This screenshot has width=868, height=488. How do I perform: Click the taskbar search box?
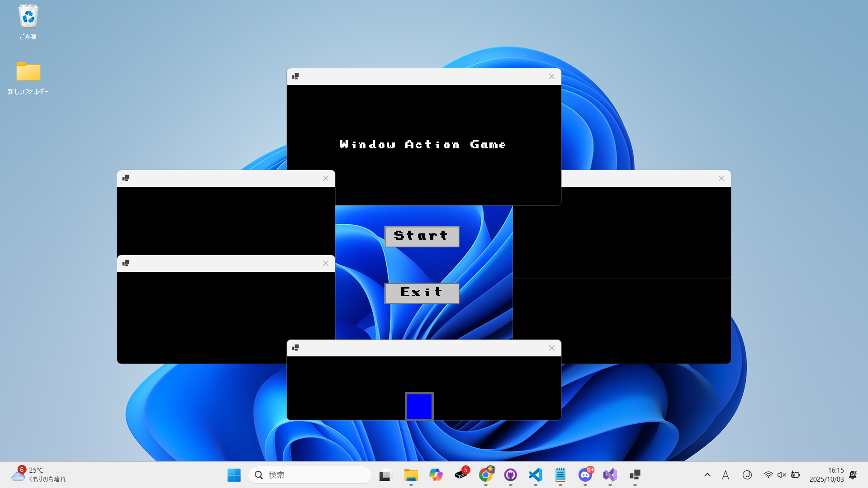pos(310,475)
